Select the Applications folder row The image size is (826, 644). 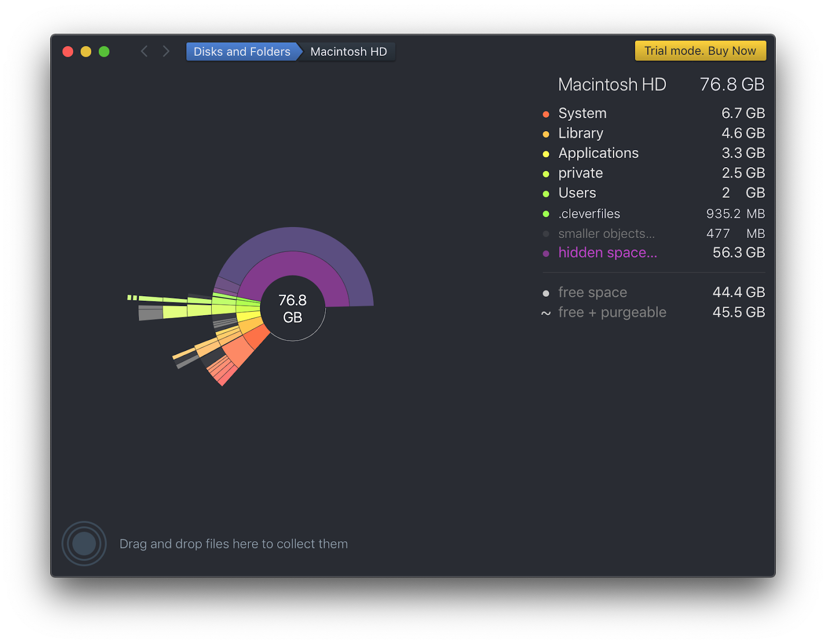(654, 153)
